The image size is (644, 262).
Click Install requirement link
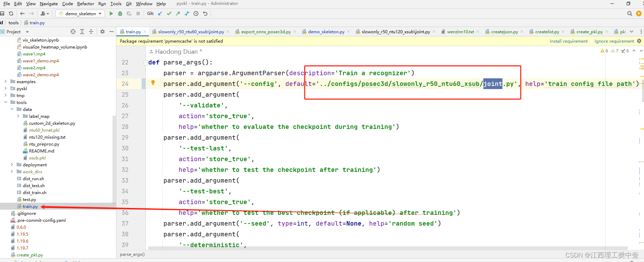[569, 41]
